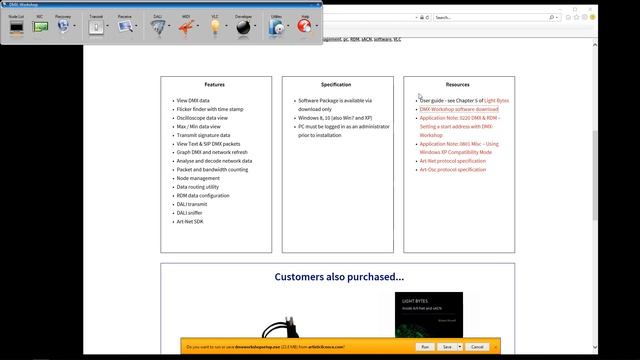Screen dimensions: 640x360
Task: Open Application Note 0220 DMX & RDM link
Action: [460, 127]
